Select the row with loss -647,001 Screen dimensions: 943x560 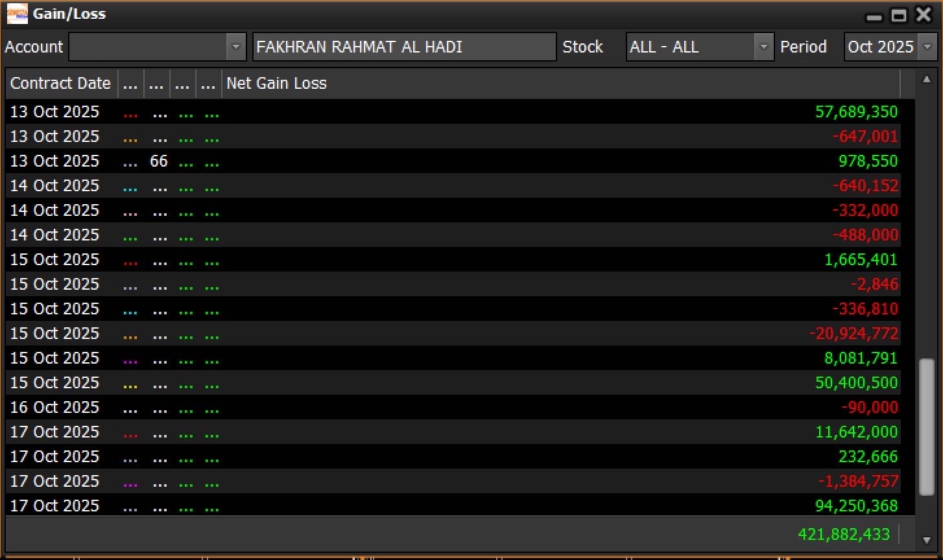(453, 136)
